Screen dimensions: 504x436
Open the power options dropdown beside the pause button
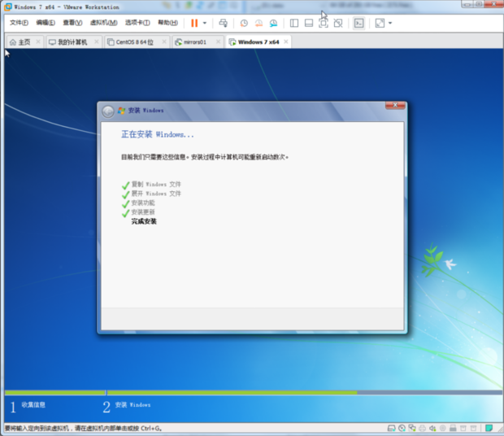coord(205,23)
